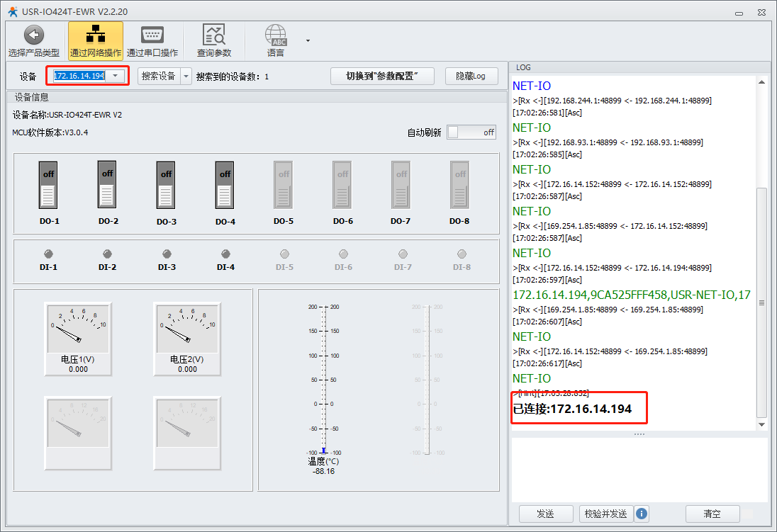Screen dimensions: 777x532
Task: Click the 搜索到的设备数 count label
Action: coord(233,77)
